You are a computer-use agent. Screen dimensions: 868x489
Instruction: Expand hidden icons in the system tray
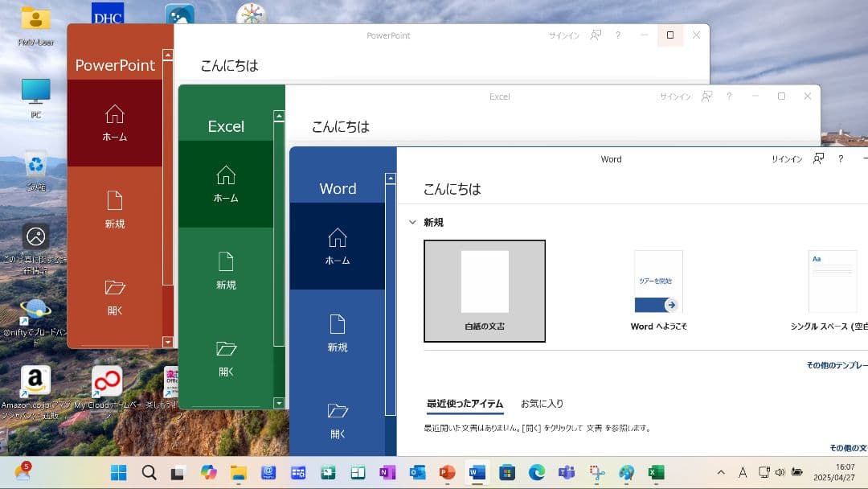[721, 473]
